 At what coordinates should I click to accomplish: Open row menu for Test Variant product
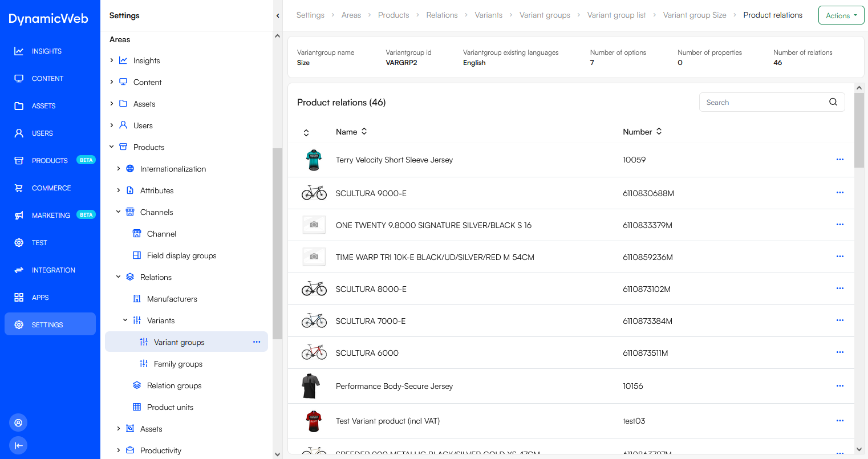840,421
